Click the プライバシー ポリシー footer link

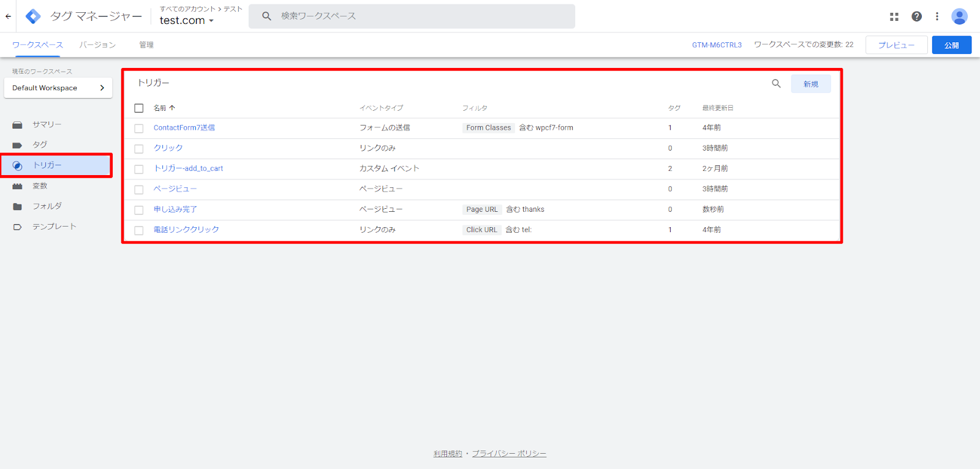(x=509, y=454)
